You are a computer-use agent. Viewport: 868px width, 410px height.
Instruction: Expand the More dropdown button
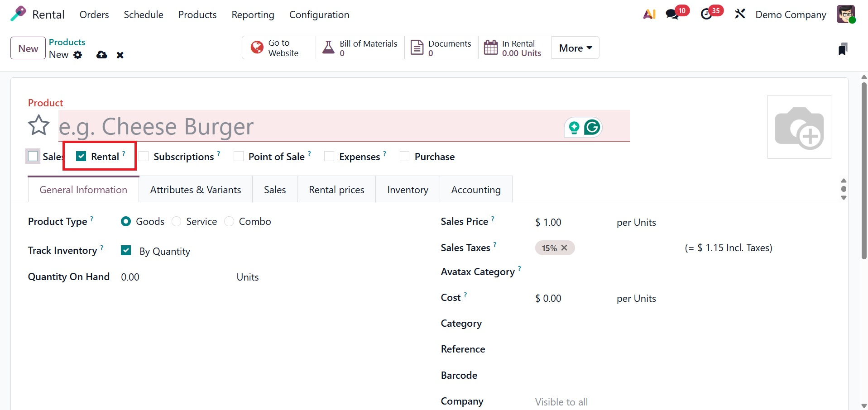(575, 48)
